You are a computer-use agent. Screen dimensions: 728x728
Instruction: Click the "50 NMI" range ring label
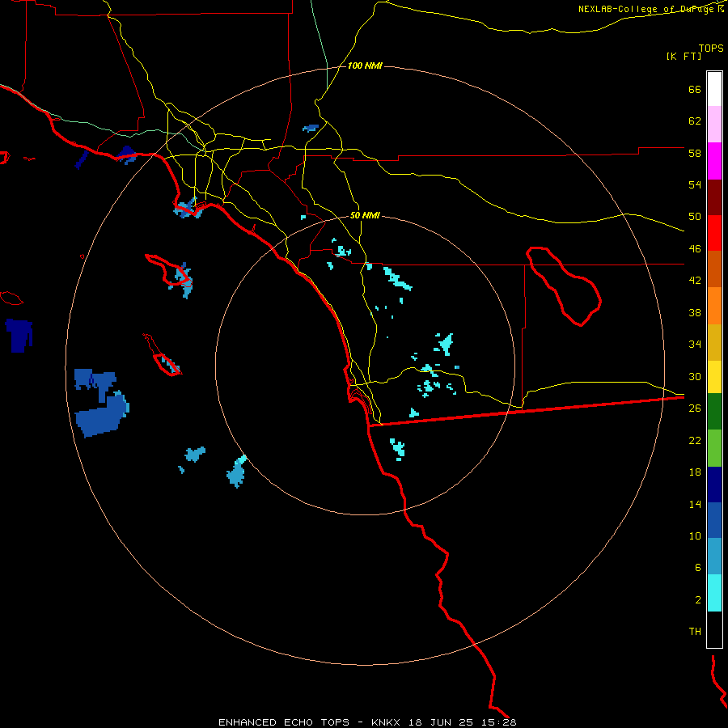pos(365,215)
